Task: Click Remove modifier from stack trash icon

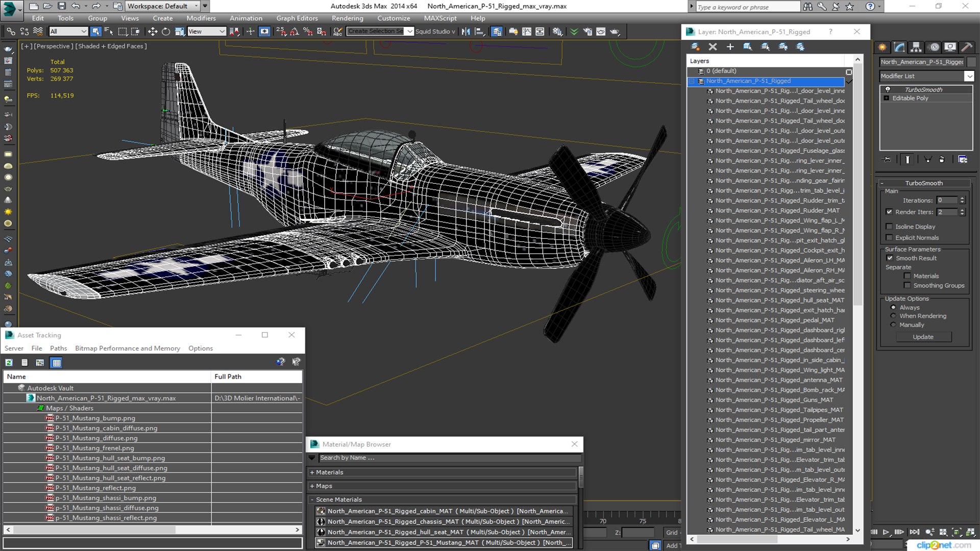Action: pos(942,160)
